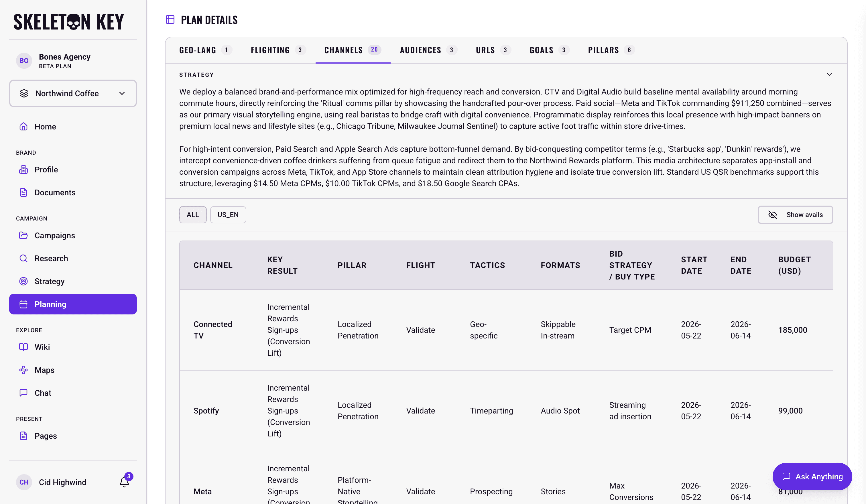Viewport: 866px width, 504px height.
Task: Click the Documents file icon
Action: [23, 192]
